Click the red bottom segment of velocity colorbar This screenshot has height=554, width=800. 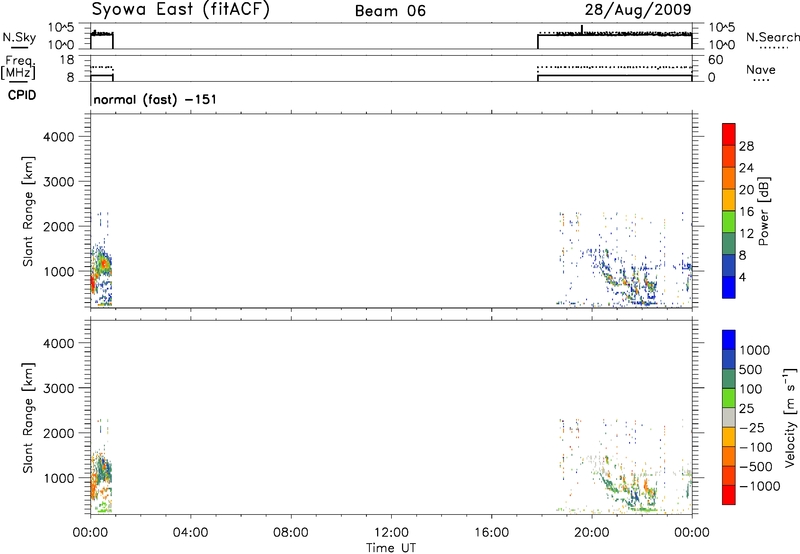[x=729, y=495]
